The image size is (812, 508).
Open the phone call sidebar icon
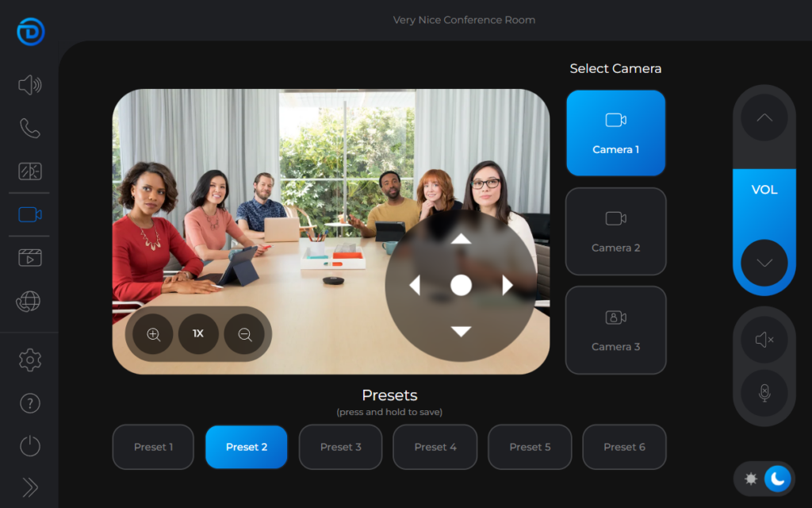pyautogui.click(x=29, y=128)
